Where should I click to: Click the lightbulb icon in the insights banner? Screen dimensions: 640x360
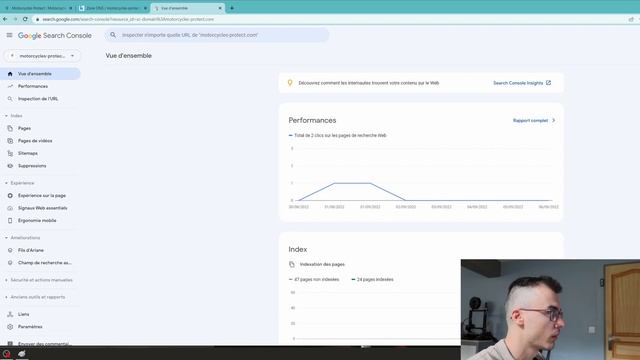coord(290,83)
